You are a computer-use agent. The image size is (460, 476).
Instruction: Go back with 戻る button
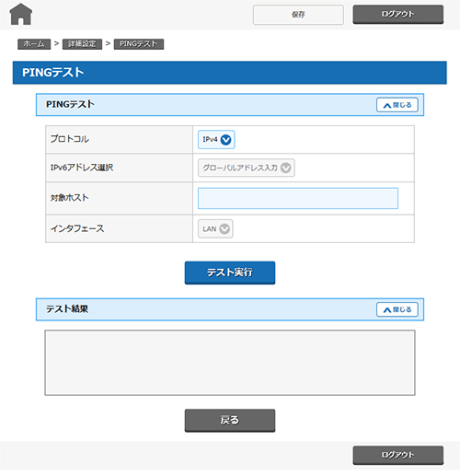[x=230, y=420]
